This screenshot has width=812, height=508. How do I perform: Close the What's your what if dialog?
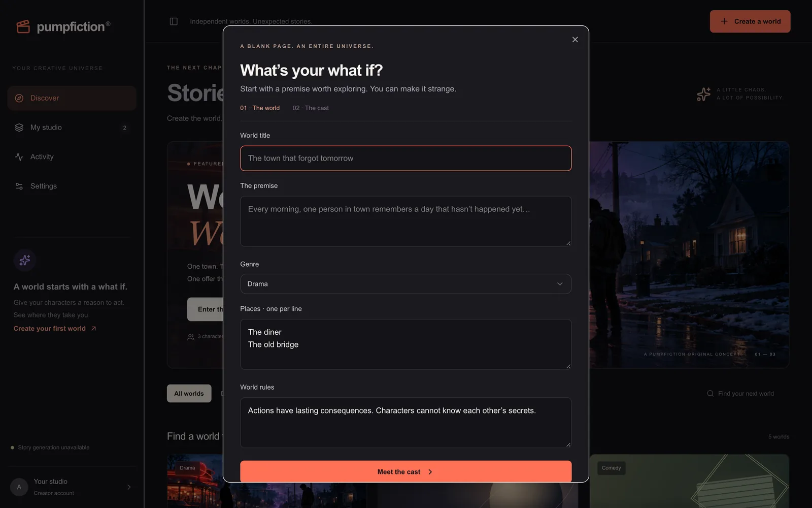pos(575,40)
